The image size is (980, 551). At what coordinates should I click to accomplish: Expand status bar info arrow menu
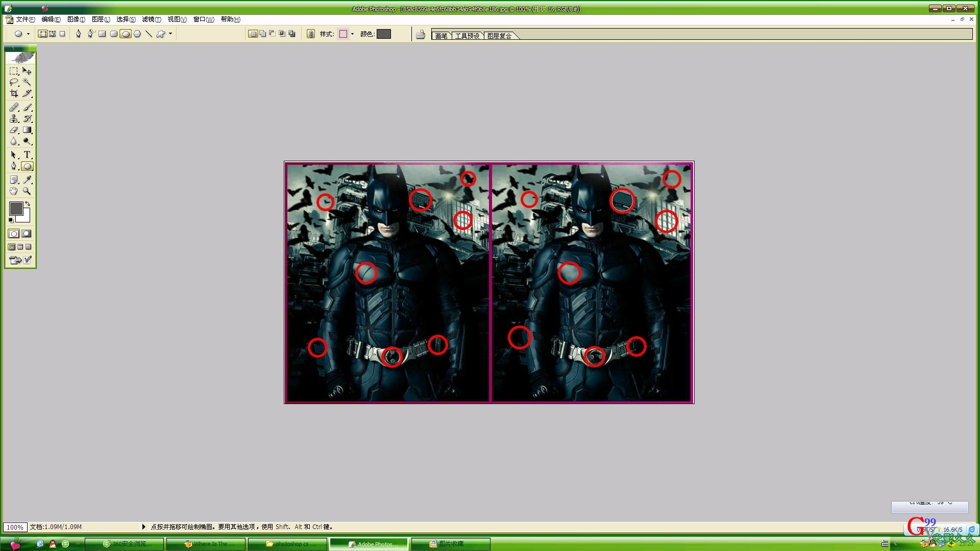143,527
